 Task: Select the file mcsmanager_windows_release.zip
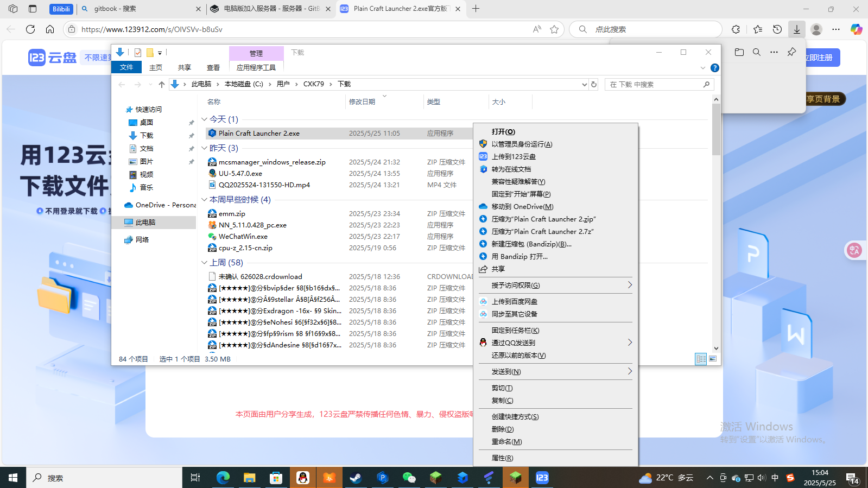[x=272, y=162]
